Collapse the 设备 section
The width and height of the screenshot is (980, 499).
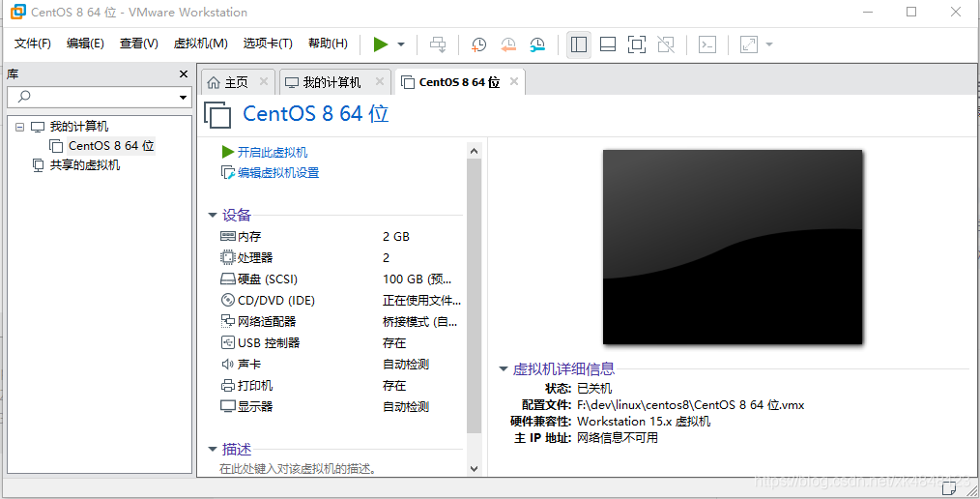(213, 216)
